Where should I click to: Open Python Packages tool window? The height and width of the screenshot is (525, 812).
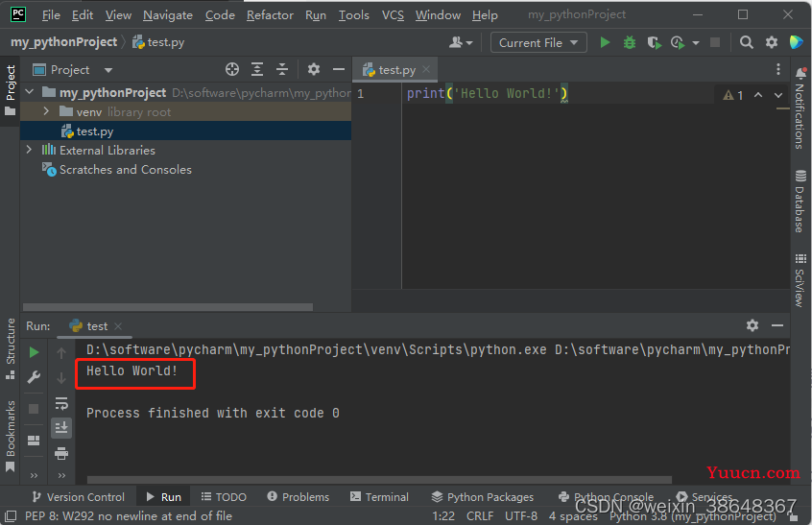pos(483,496)
